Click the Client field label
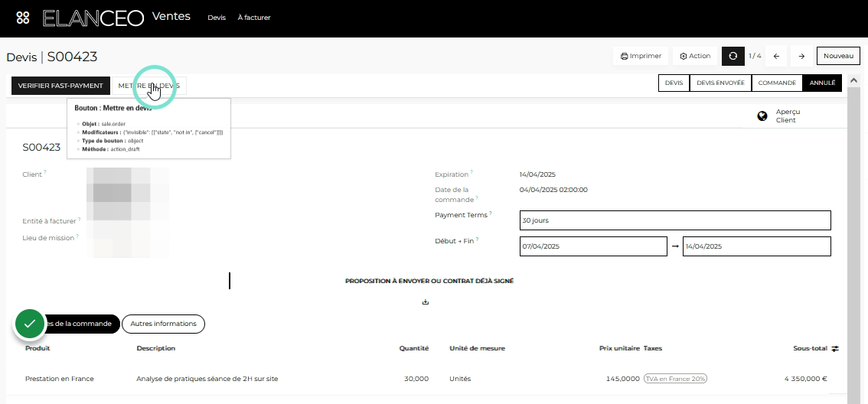The width and height of the screenshot is (868, 404). 32,174
